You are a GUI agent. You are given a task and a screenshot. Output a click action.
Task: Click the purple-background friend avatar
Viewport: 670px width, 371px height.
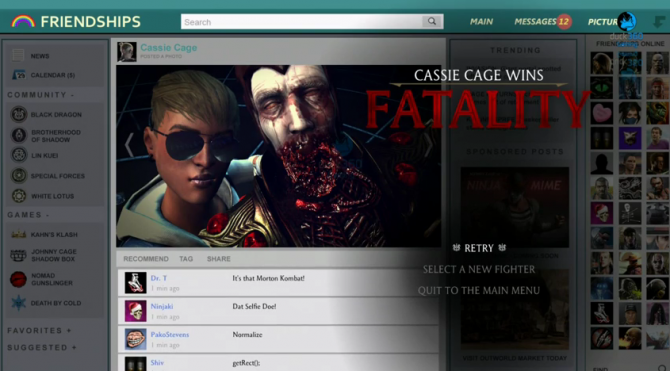(630, 138)
